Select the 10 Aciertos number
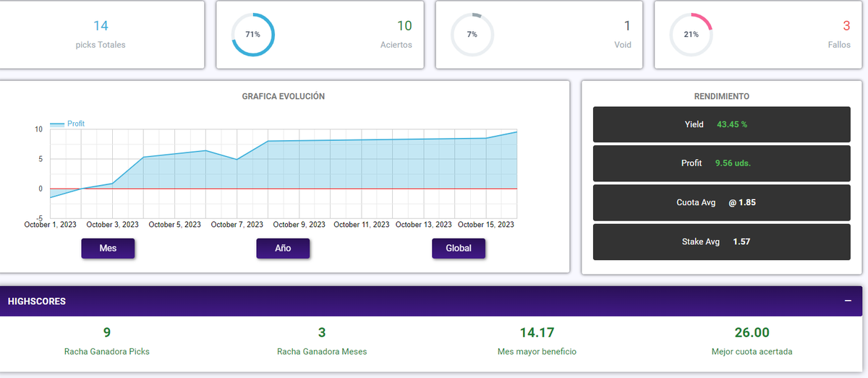 click(404, 26)
